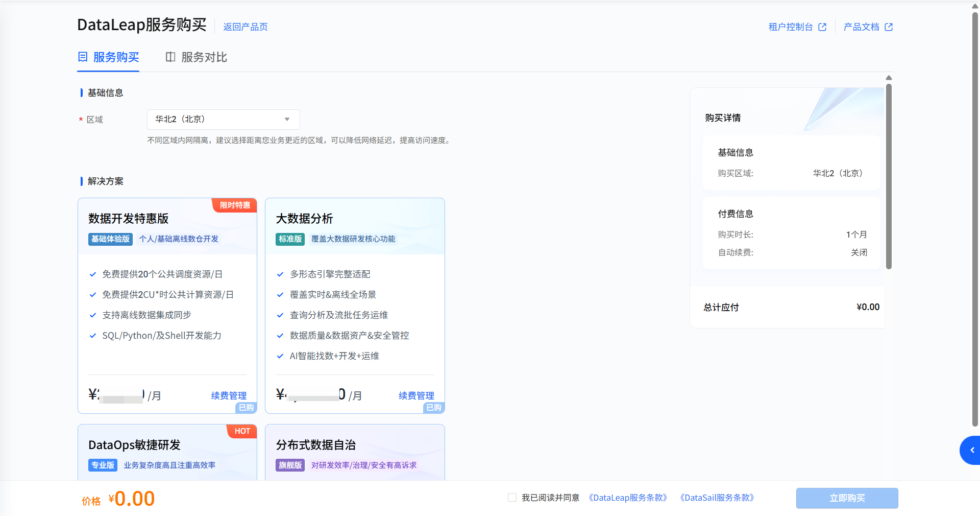
Task: Click the 解决方案 section heading
Action: click(106, 181)
